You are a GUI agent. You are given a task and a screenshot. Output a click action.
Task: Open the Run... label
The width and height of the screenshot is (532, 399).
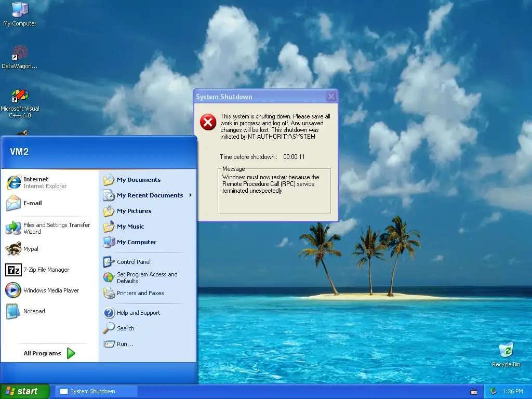pos(125,344)
